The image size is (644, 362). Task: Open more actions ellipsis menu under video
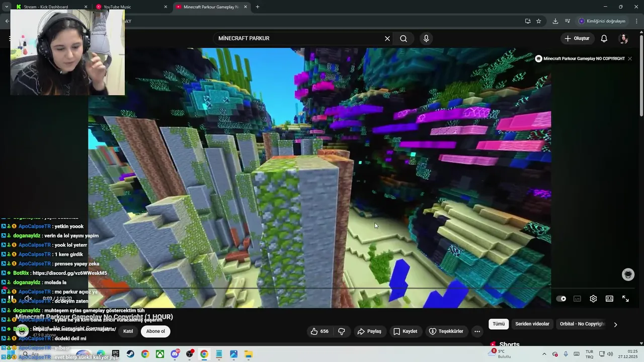point(477,331)
